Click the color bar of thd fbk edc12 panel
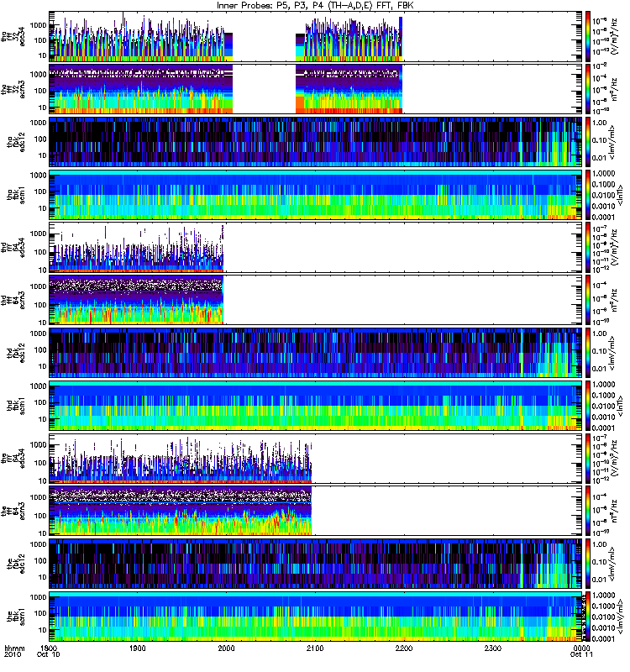 tap(588, 353)
